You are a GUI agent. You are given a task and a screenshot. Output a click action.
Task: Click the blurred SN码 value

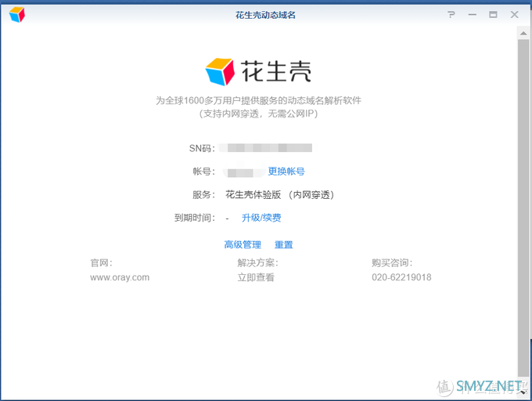pos(266,148)
